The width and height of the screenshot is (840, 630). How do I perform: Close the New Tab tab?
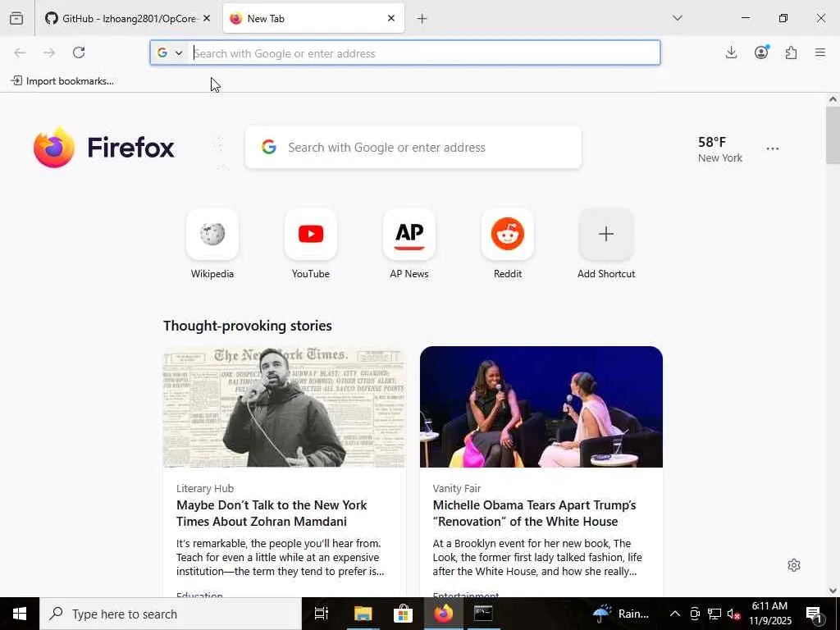[x=391, y=18]
